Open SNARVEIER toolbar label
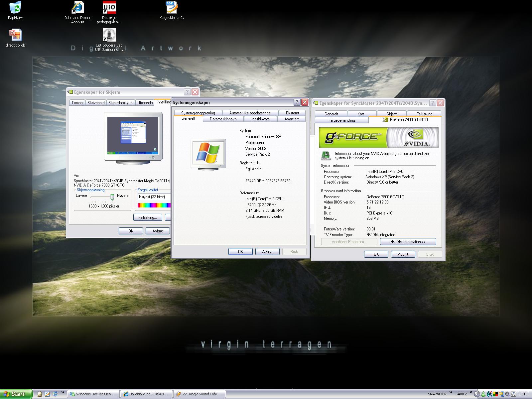This screenshot has width=532, height=399. [x=437, y=394]
